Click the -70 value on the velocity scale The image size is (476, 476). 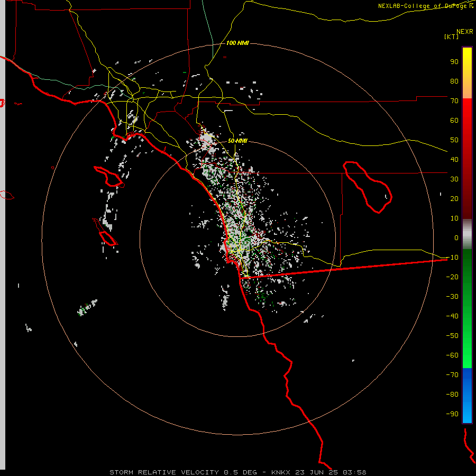pyautogui.click(x=452, y=375)
